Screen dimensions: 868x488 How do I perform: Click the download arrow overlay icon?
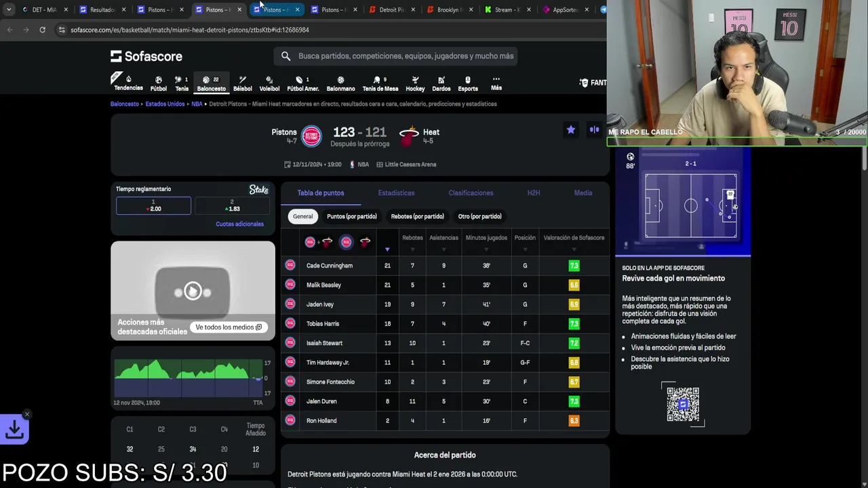(14, 429)
